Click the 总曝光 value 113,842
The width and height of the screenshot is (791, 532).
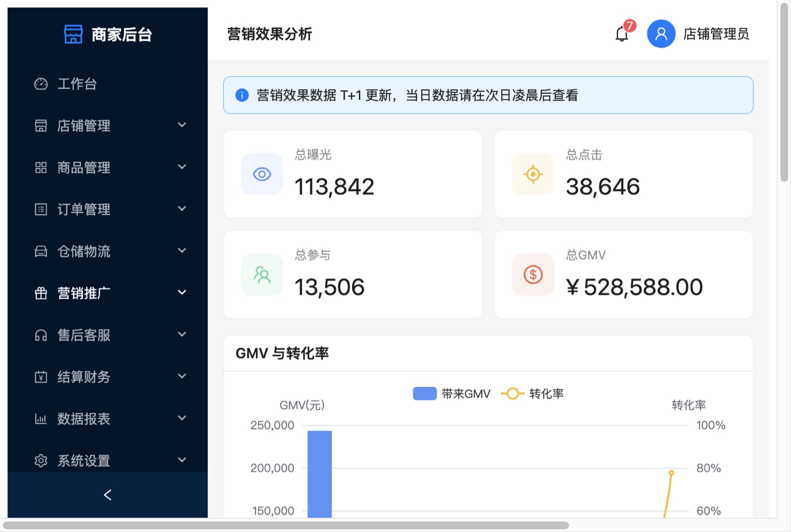[x=334, y=187]
